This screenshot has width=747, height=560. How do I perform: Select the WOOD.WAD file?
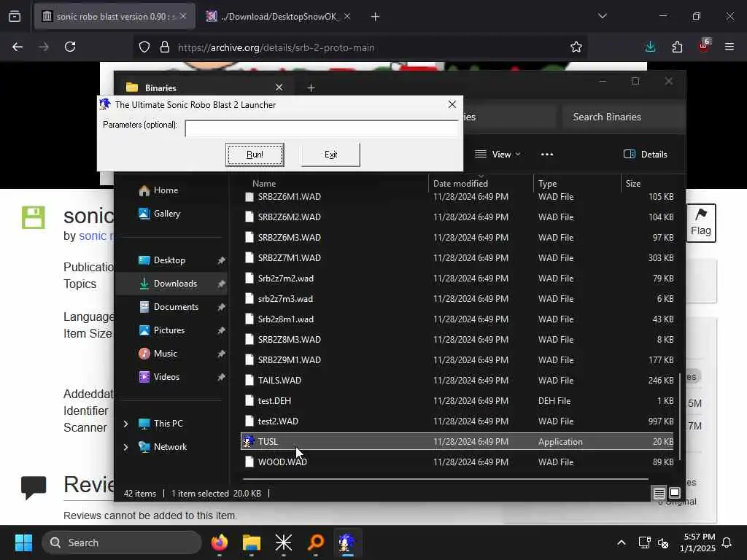pos(457,462)
